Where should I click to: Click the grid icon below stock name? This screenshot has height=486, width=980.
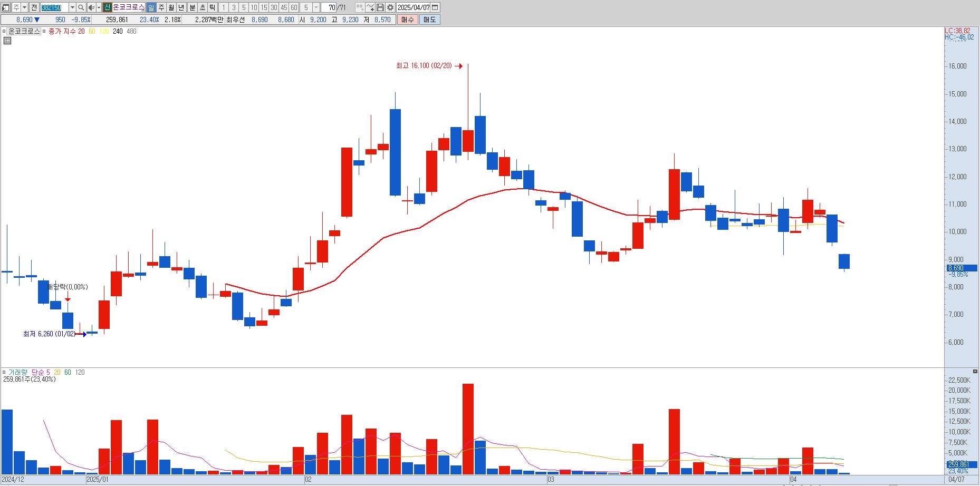(x=7, y=41)
